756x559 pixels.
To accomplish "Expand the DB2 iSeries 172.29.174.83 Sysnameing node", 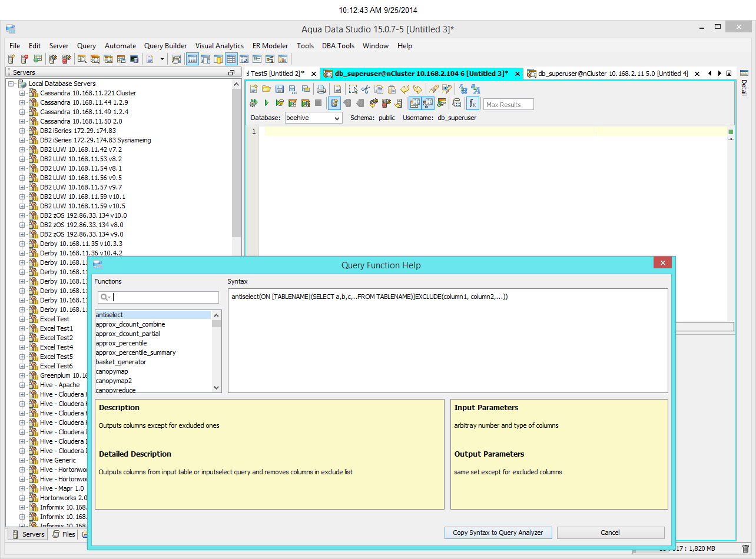I will point(22,140).
